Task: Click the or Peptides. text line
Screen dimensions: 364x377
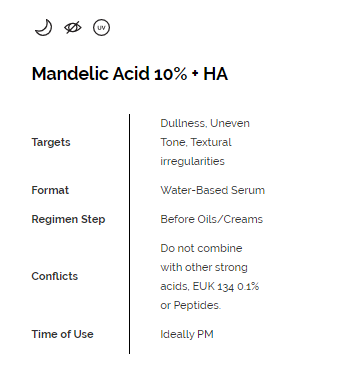Action: pos(191,305)
